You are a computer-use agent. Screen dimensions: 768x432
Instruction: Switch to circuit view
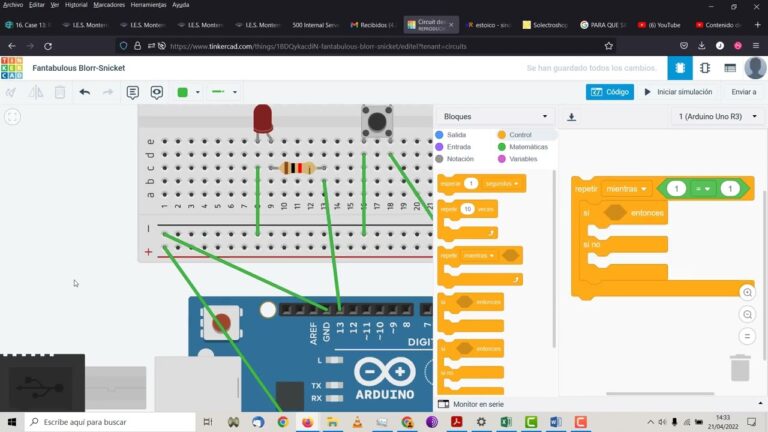click(680, 68)
